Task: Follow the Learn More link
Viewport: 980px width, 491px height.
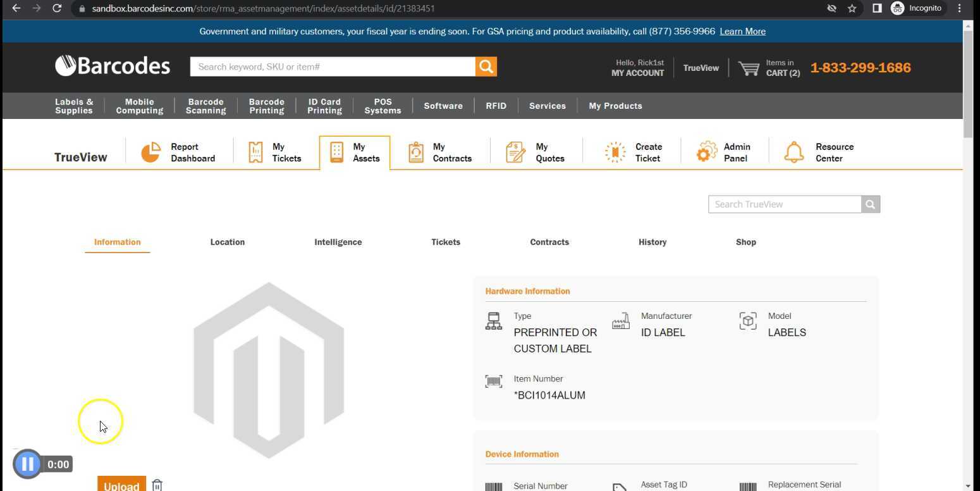Action: click(742, 32)
